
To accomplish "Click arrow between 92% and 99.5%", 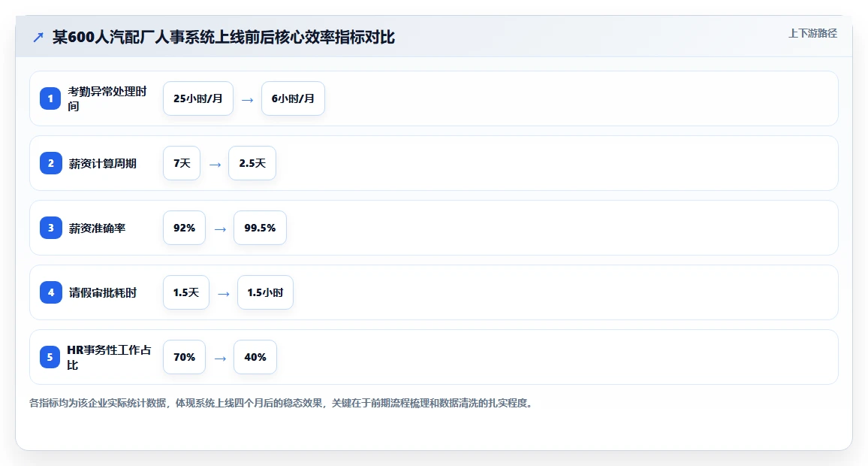I will (220, 229).
